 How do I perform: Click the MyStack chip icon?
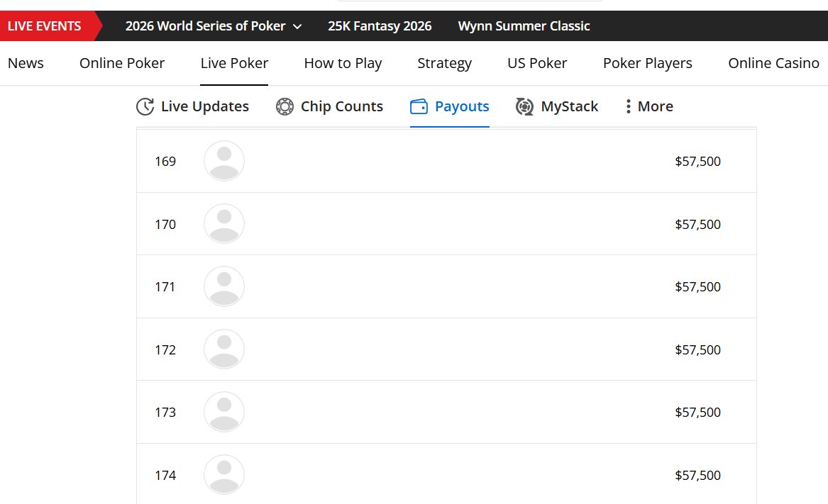coord(524,106)
